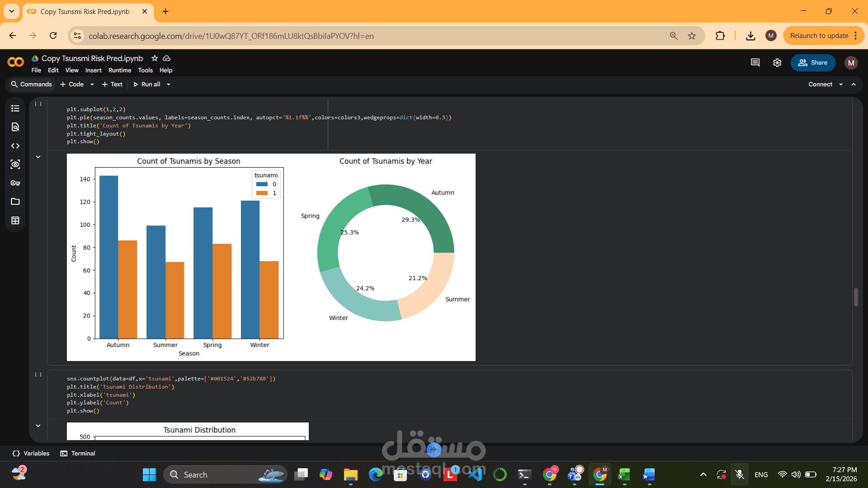Open the Runtime menu
868x488 pixels.
tap(120, 70)
